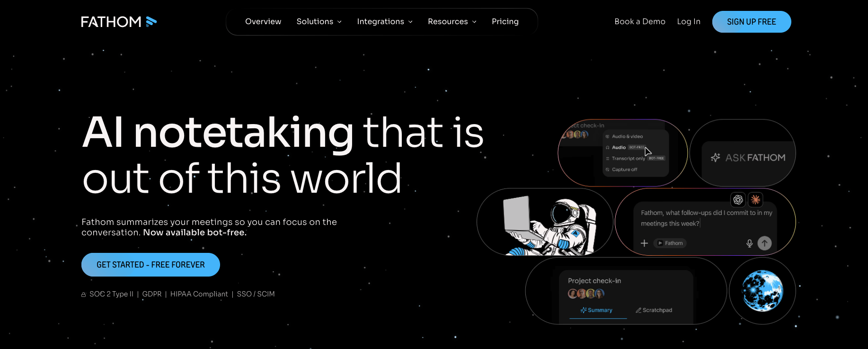Click the Fathom source chip in the prompt box
Image resolution: width=868 pixels, height=349 pixels.
click(670, 243)
